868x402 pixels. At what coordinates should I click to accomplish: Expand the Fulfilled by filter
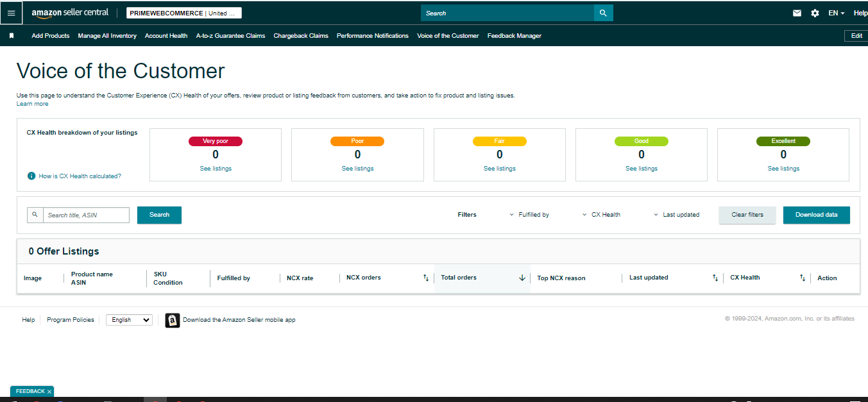point(529,215)
